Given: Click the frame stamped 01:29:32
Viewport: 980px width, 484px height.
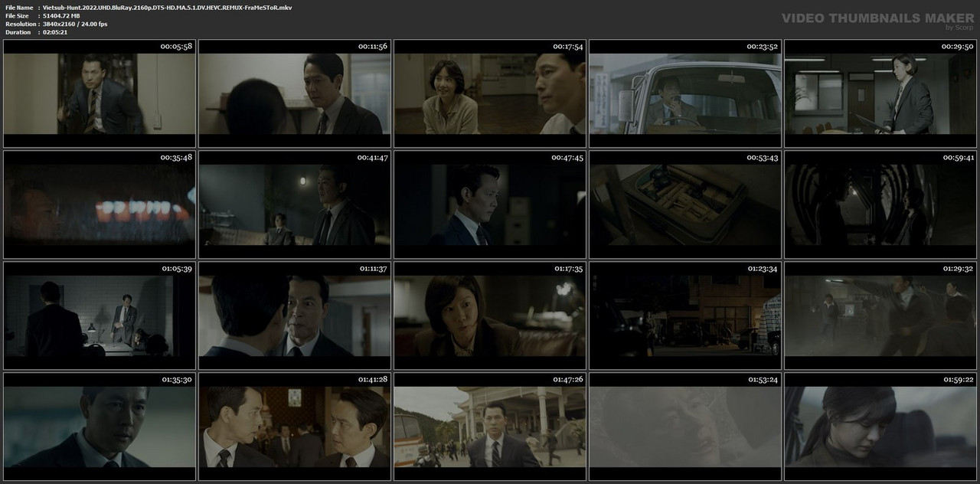Looking at the screenshot, I should coord(880,316).
